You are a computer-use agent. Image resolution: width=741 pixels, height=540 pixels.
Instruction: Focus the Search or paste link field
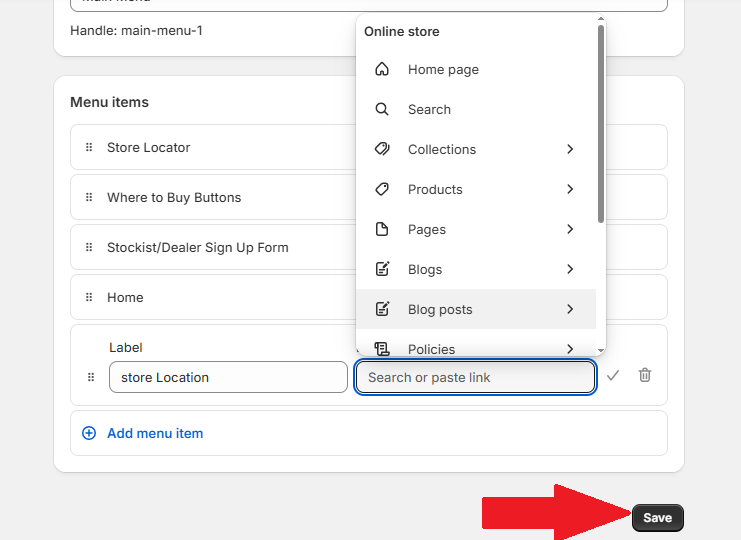(475, 377)
